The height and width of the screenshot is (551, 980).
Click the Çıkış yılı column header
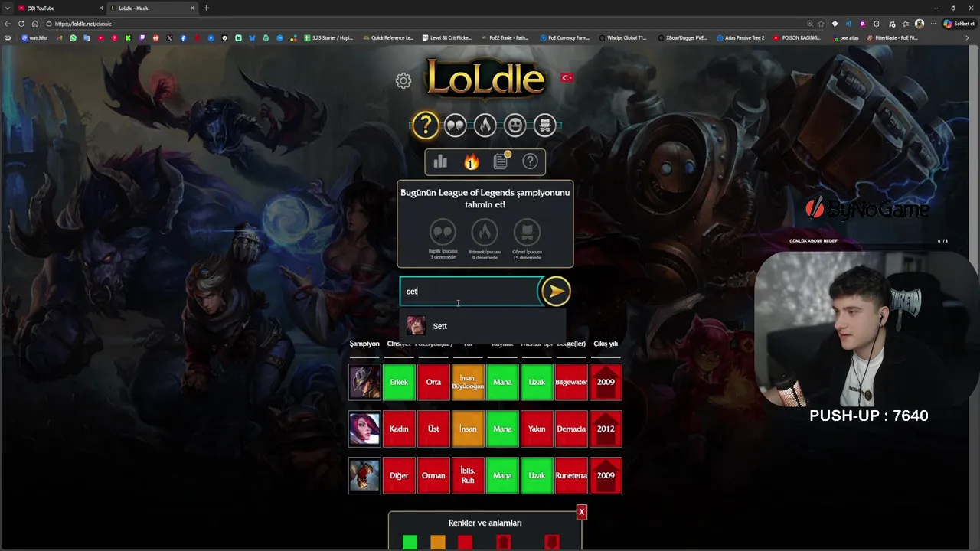(606, 344)
